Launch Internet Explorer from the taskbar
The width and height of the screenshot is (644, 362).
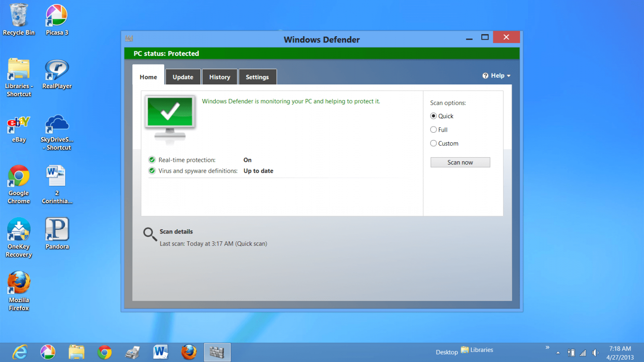point(20,352)
